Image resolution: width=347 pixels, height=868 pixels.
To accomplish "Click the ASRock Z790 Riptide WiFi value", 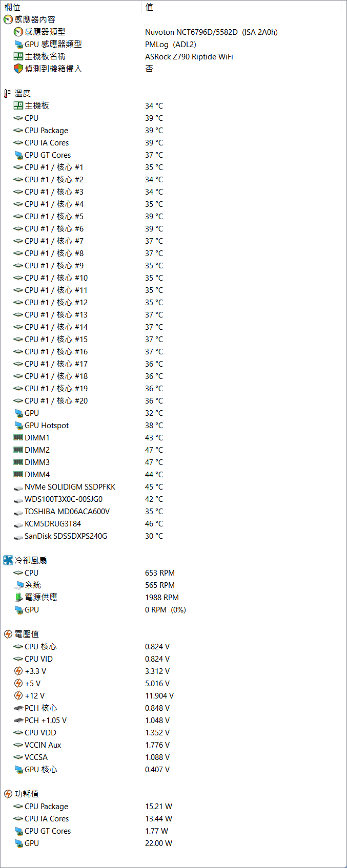I will [189, 57].
